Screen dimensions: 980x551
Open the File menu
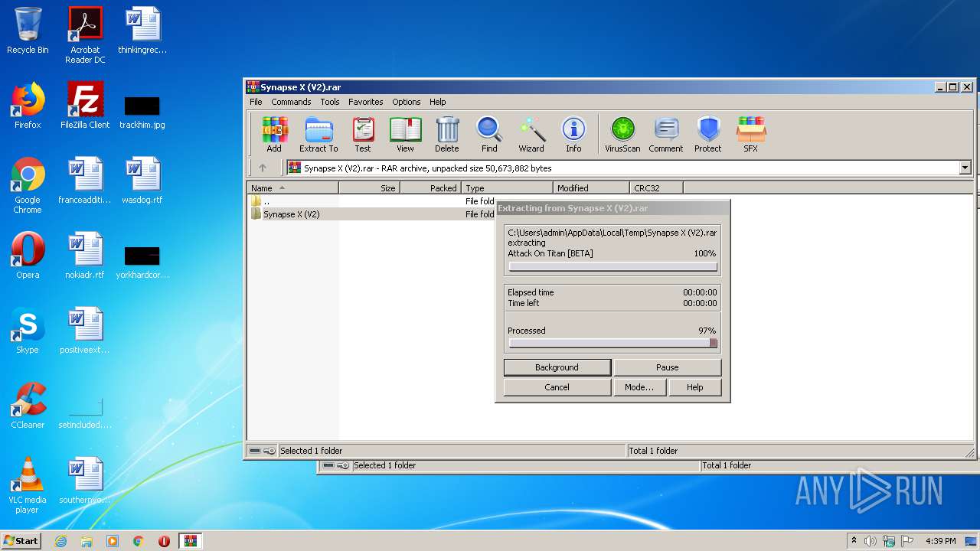[x=256, y=102]
